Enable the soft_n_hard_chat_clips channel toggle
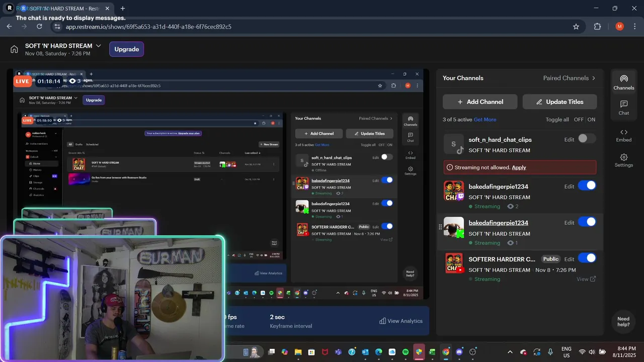This screenshot has width=644, height=362. (x=587, y=139)
